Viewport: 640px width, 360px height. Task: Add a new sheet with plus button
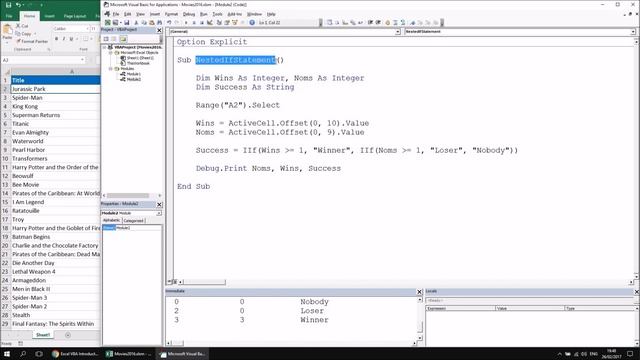click(68, 335)
